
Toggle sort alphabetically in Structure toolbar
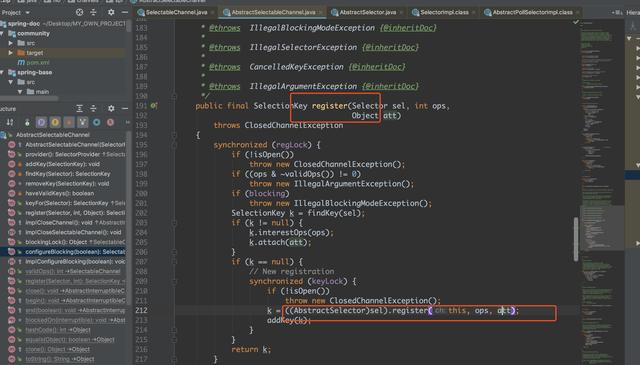(10, 122)
